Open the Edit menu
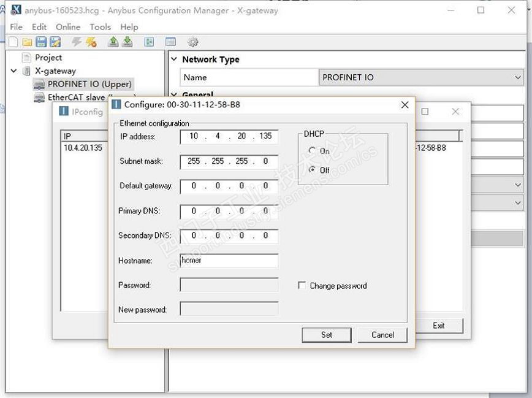 [x=39, y=27]
